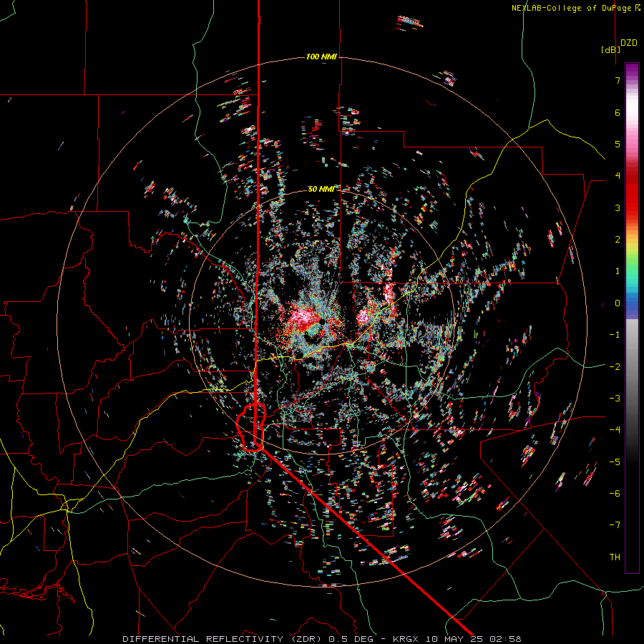The width and height of the screenshot is (644, 644).
Task: Click the 50 NMI range ring label
Action: click(x=321, y=189)
